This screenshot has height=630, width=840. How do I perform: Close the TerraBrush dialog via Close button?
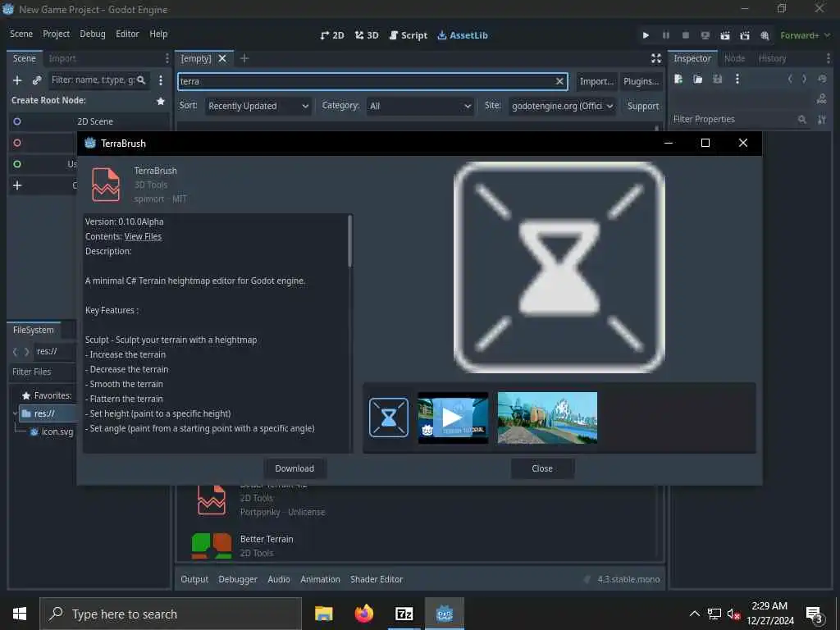542,468
